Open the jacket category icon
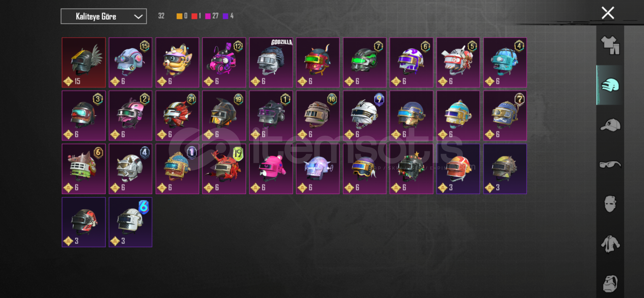Screen dimensions: 644x298 click(610, 244)
